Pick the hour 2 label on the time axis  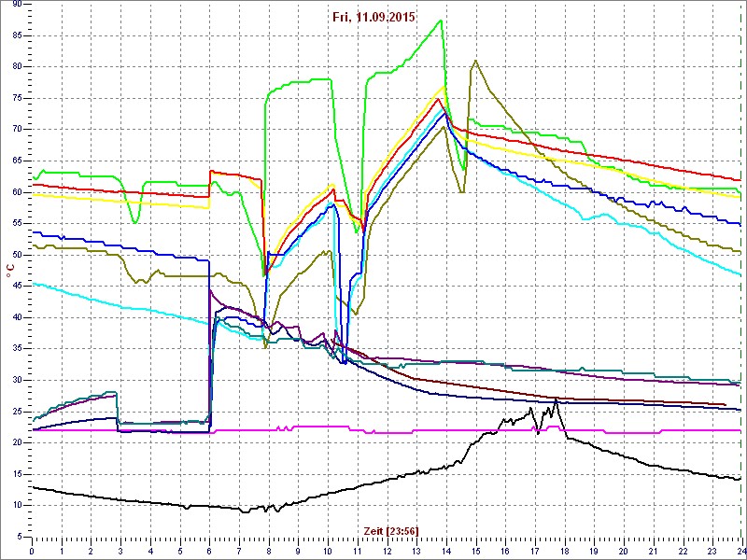(x=91, y=549)
